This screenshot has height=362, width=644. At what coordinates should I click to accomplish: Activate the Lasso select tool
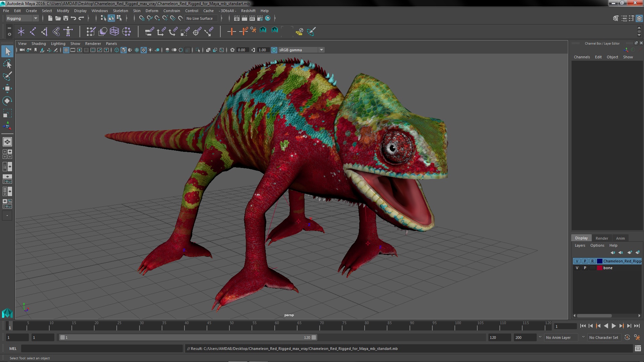click(7, 64)
